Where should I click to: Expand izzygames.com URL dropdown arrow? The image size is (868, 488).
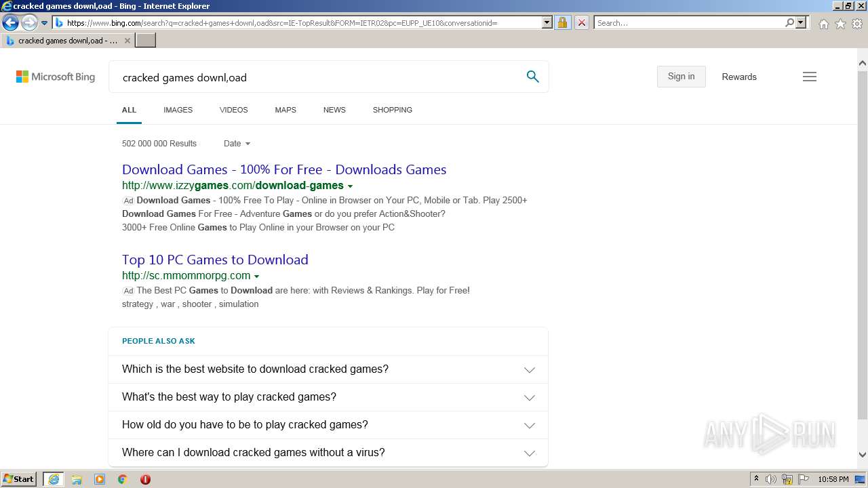(350, 186)
